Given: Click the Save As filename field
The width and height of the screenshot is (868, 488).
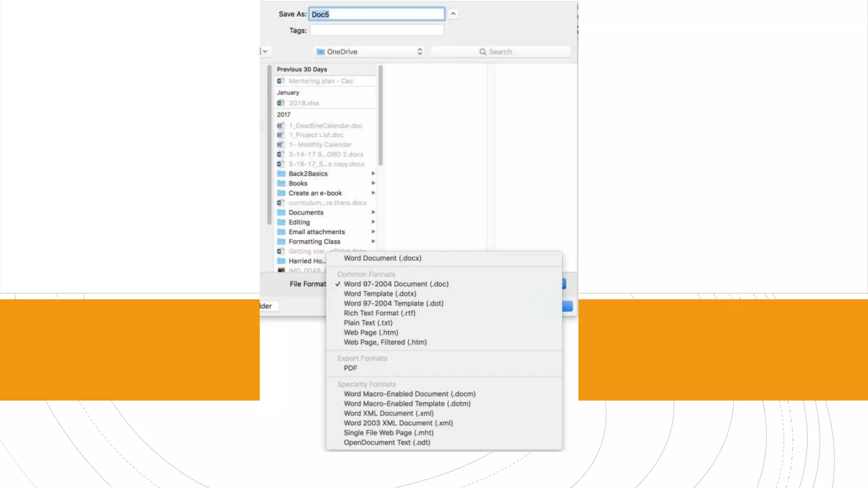Looking at the screenshot, I should pos(377,14).
